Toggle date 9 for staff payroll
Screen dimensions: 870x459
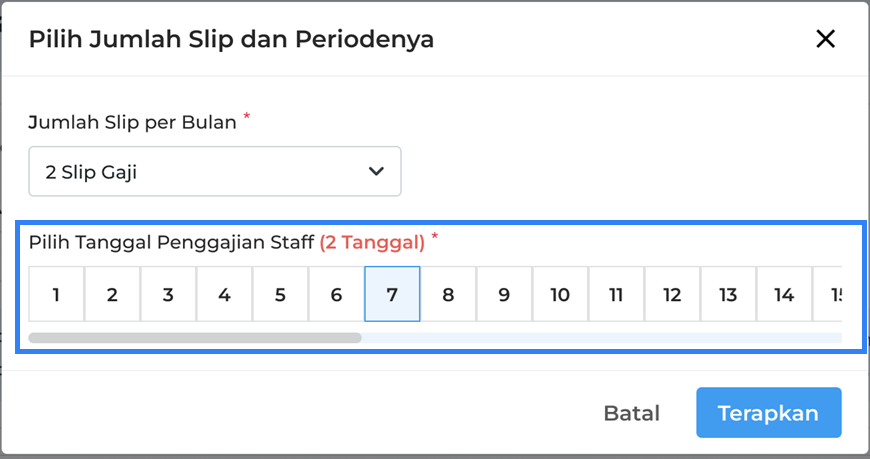point(504,294)
